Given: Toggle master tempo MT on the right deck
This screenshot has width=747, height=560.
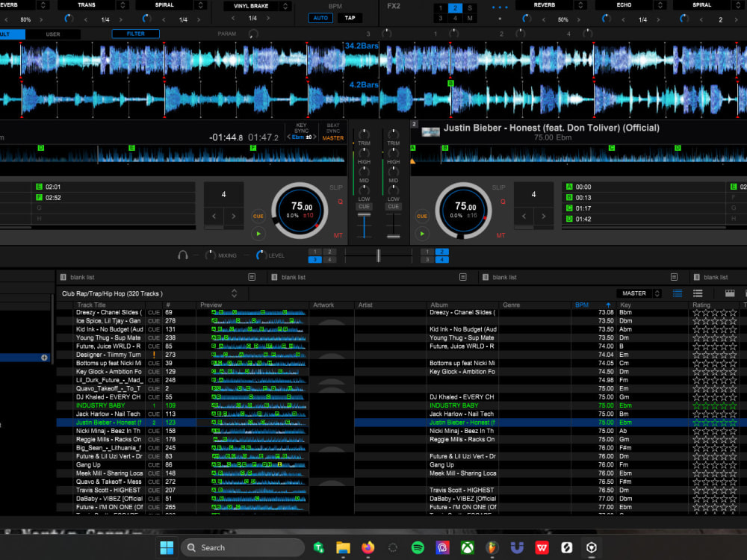Looking at the screenshot, I should pyautogui.click(x=500, y=235).
